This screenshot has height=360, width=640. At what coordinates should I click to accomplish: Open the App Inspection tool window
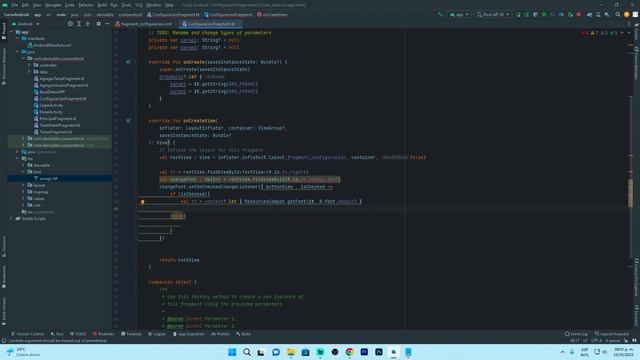tap(189, 334)
